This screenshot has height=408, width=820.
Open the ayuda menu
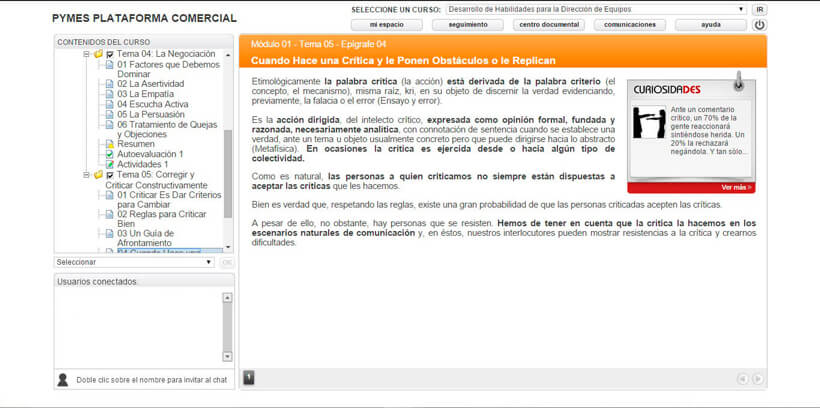(711, 25)
